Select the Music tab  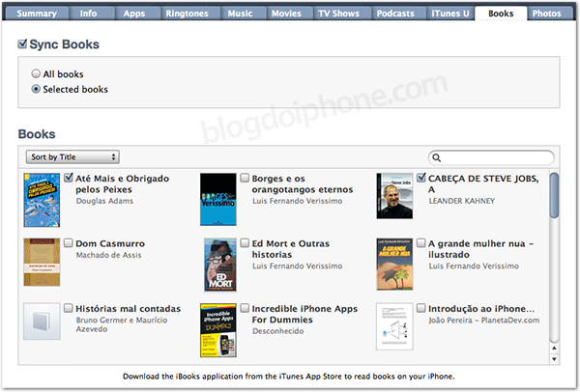240,14
